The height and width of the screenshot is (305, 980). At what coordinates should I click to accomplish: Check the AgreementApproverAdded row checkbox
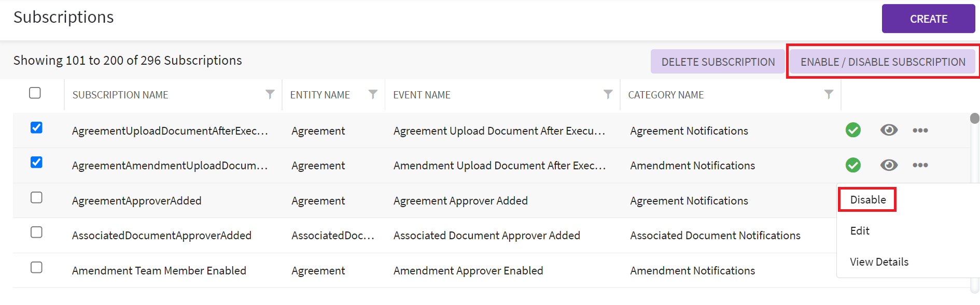(x=36, y=198)
